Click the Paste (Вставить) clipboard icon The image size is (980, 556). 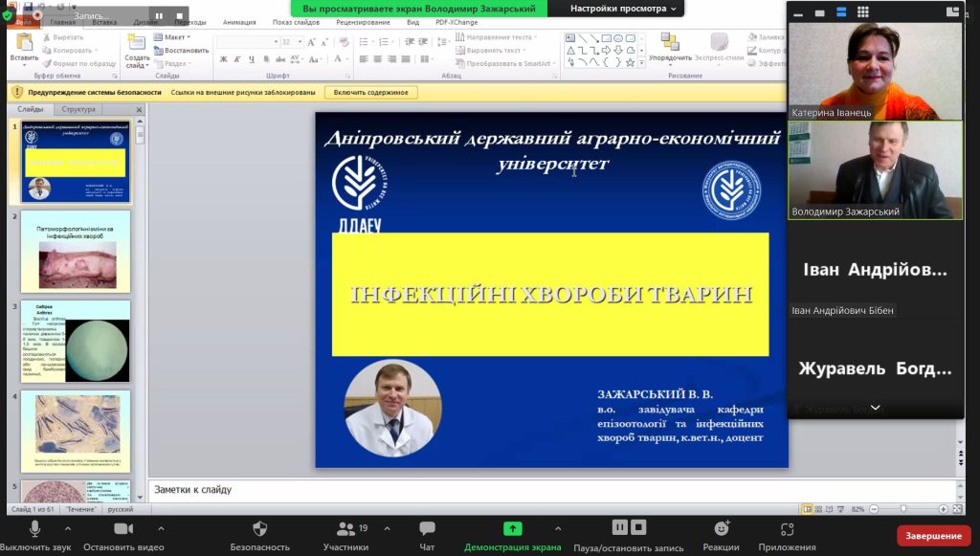tap(24, 42)
